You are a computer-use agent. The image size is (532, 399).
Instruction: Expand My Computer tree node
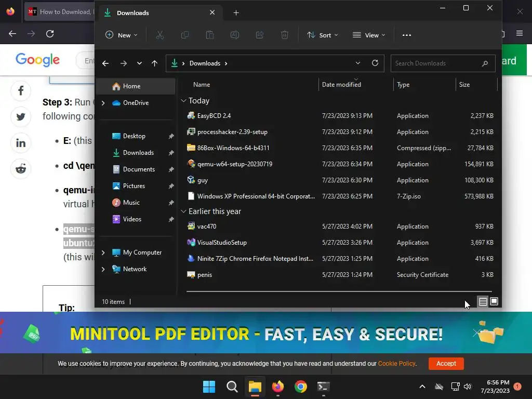coord(103,252)
